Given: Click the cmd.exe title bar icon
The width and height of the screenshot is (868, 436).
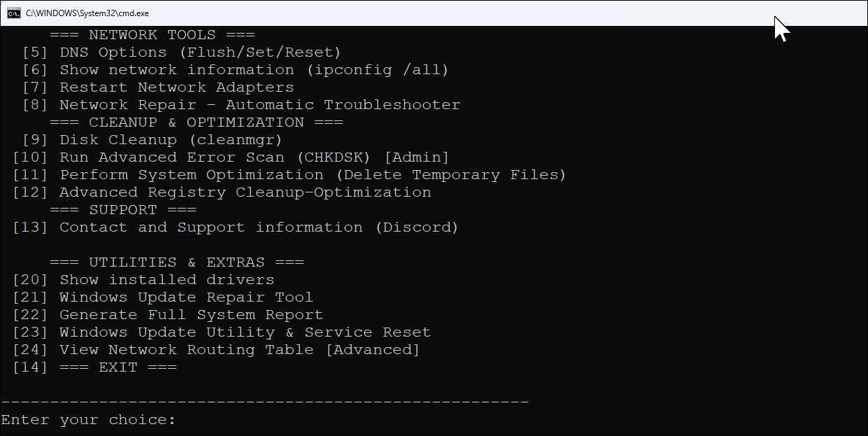Looking at the screenshot, I should (11, 12).
